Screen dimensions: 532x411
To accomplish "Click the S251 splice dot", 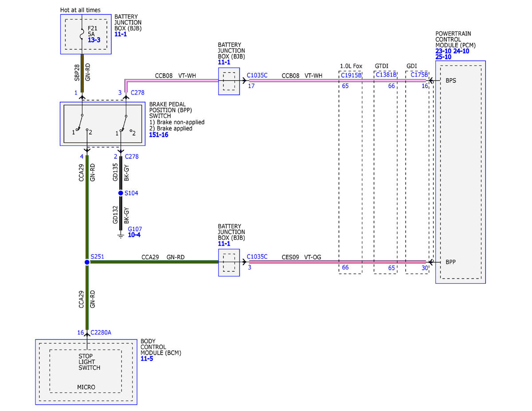I will (87, 262).
